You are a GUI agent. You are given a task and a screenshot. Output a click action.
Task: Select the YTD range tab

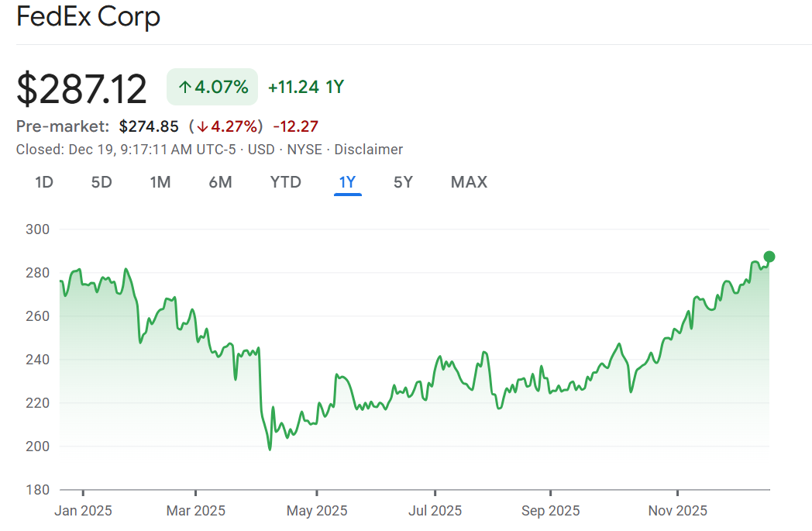pos(285,182)
